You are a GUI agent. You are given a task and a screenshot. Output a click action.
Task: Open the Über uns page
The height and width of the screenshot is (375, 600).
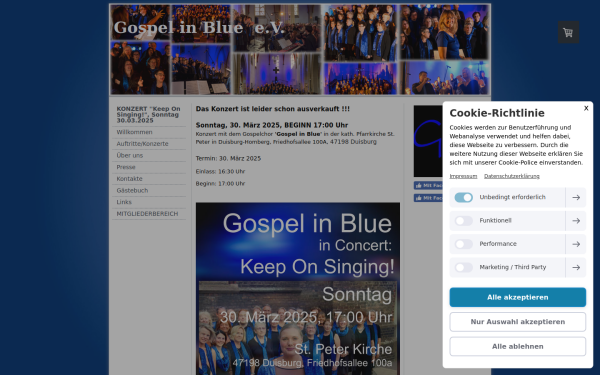coord(149,156)
